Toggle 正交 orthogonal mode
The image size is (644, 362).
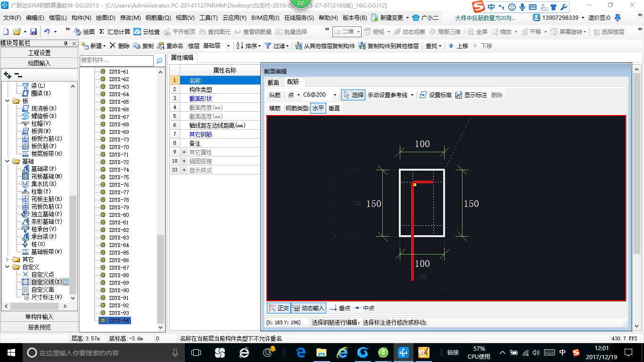[279, 308]
